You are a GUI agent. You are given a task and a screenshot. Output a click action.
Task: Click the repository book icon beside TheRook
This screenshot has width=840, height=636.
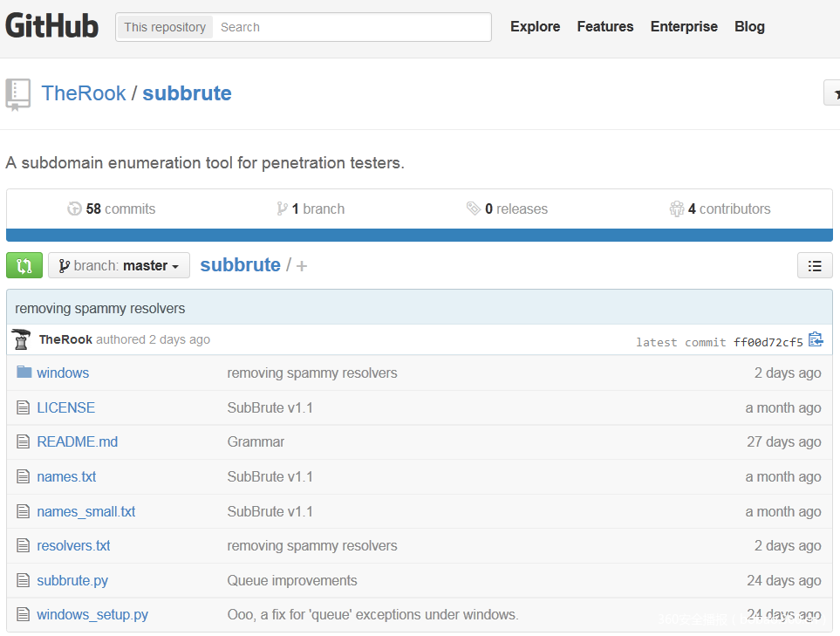[x=17, y=95]
